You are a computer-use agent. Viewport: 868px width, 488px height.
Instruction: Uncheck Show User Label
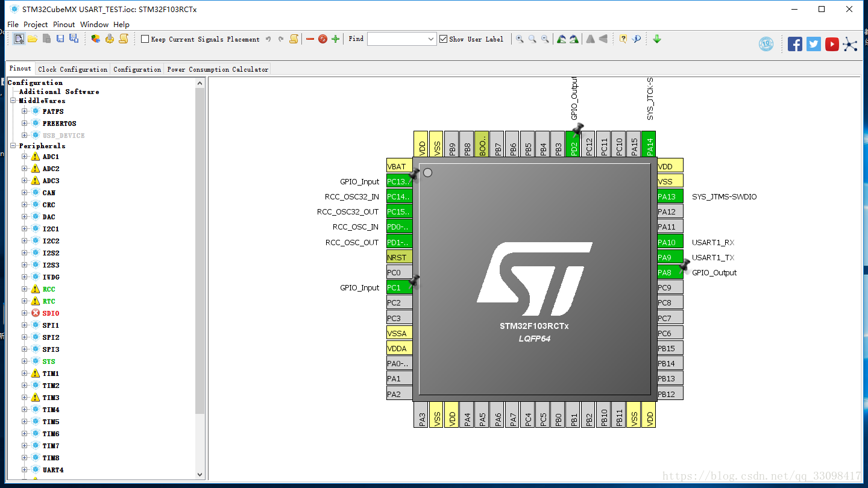point(442,38)
